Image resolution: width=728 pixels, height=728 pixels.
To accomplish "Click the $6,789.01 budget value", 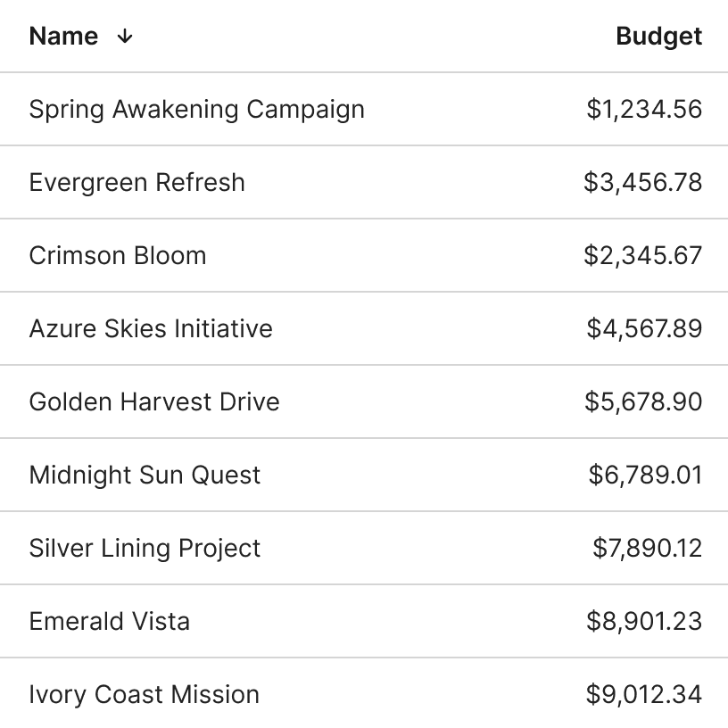I will tap(645, 476).
